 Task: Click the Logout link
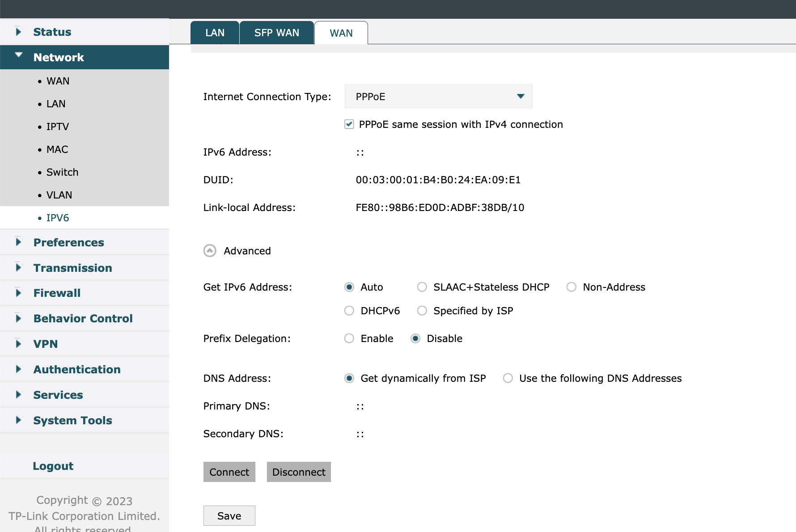[x=53, y=465]
